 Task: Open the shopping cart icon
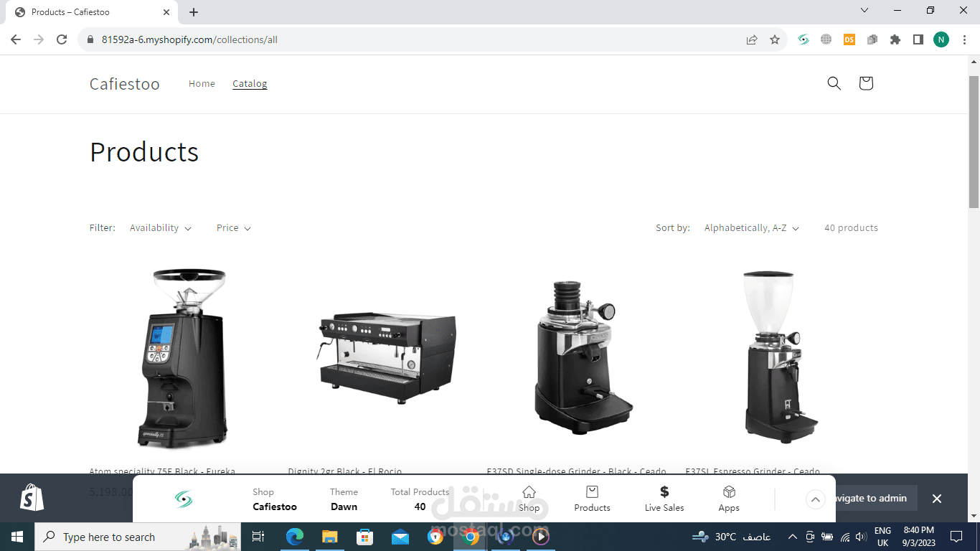pyautogui.click(x=866, y=83)
